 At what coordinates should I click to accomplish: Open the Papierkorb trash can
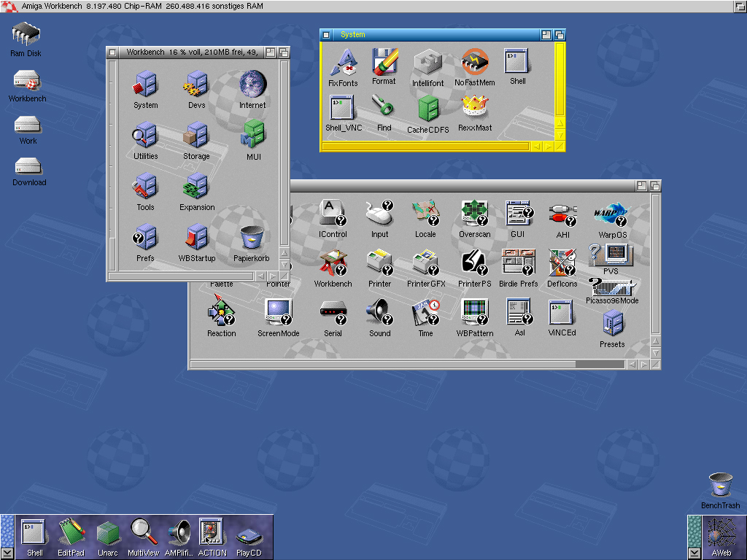pyautogui.click(x=251, y=237)
